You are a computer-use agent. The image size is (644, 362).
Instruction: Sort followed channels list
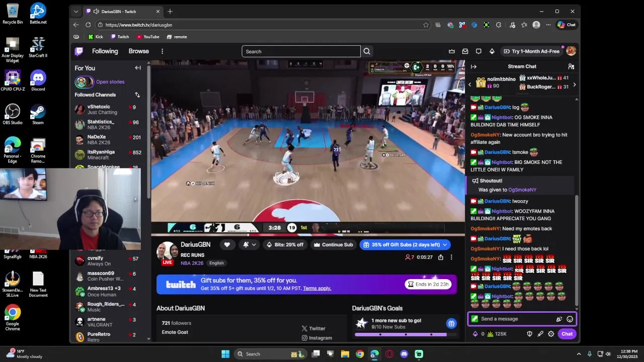[x=137, y=95]
